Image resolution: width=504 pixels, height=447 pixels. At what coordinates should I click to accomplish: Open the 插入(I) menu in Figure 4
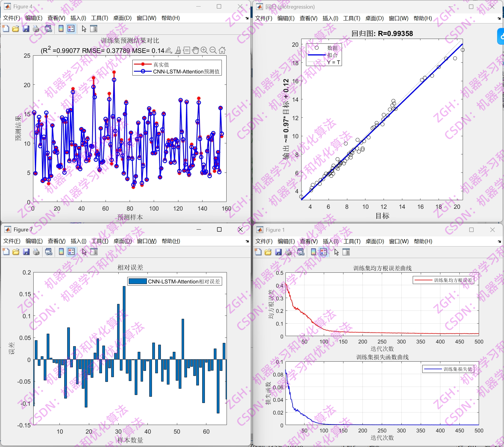78,18
